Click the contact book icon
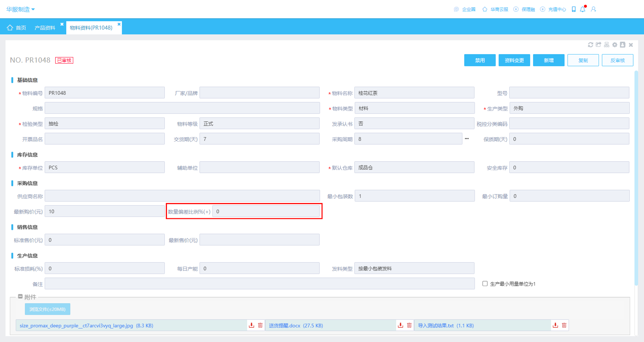 pyautogui.click(x=623, y=45)
